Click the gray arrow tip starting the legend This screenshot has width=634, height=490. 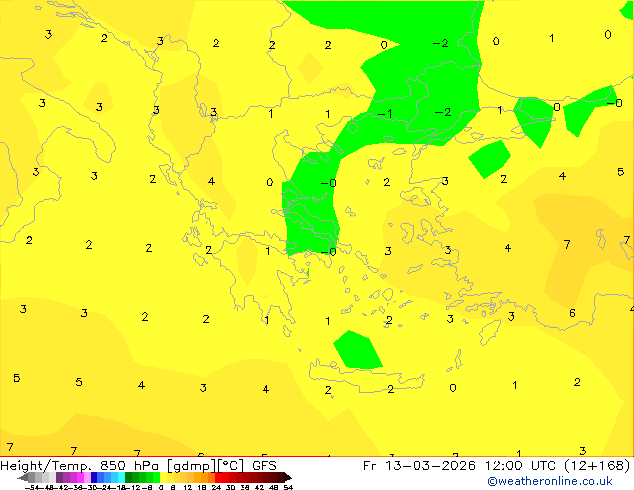click(x=23, y=477)
